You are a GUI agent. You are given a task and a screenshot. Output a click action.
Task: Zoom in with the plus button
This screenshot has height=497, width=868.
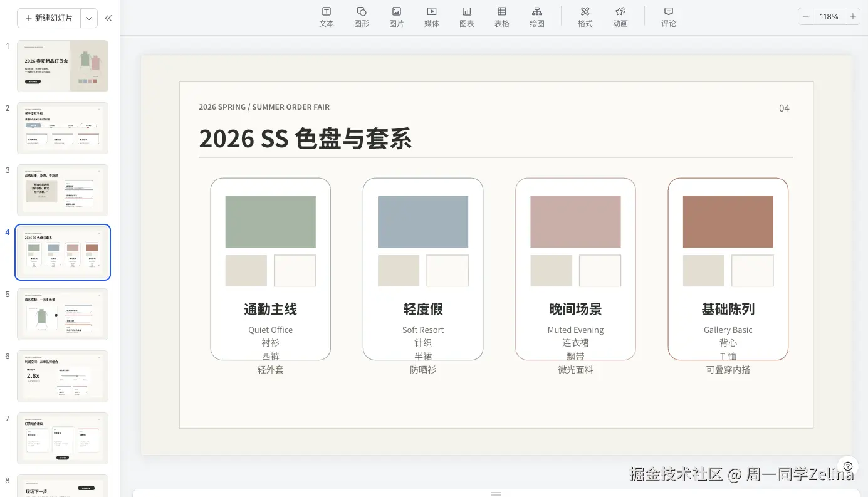pos(853,17)
